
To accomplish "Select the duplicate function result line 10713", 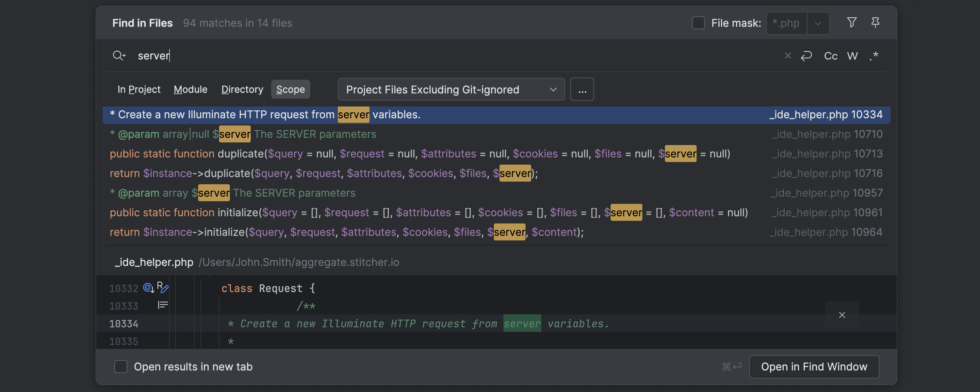I will [418, 154].
